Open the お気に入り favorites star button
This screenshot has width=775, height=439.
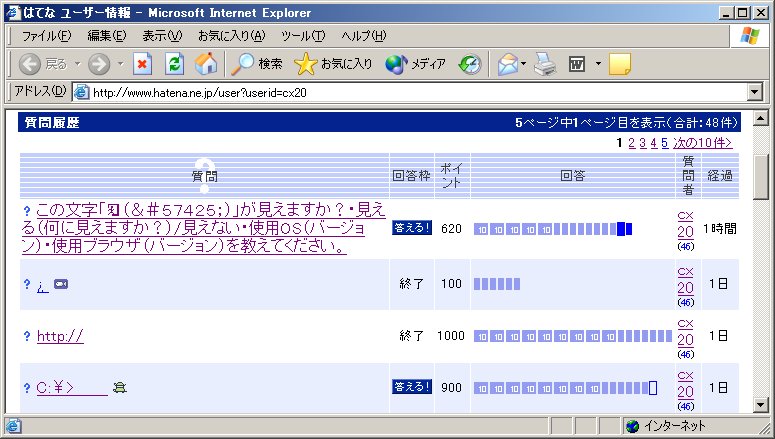click(334, 64)
